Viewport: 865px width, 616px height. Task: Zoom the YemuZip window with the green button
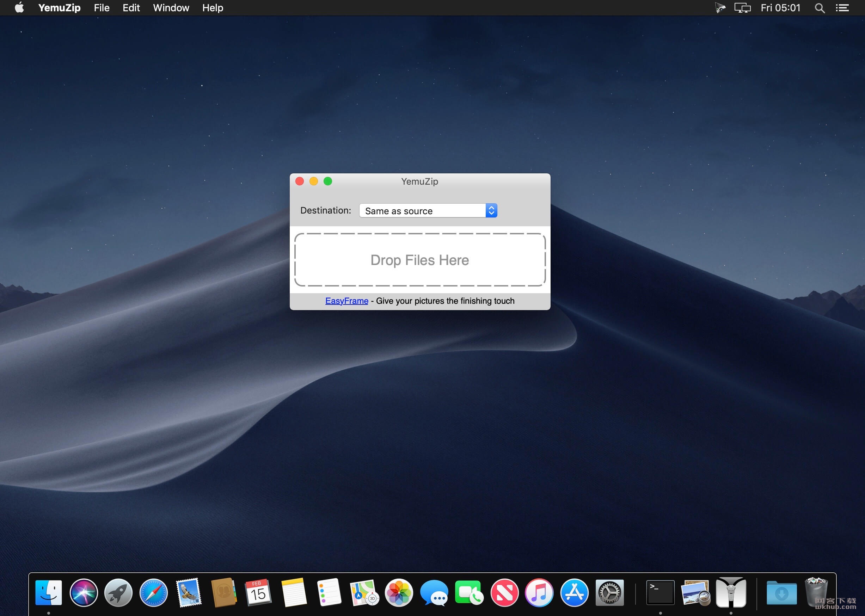coord(328,181)
